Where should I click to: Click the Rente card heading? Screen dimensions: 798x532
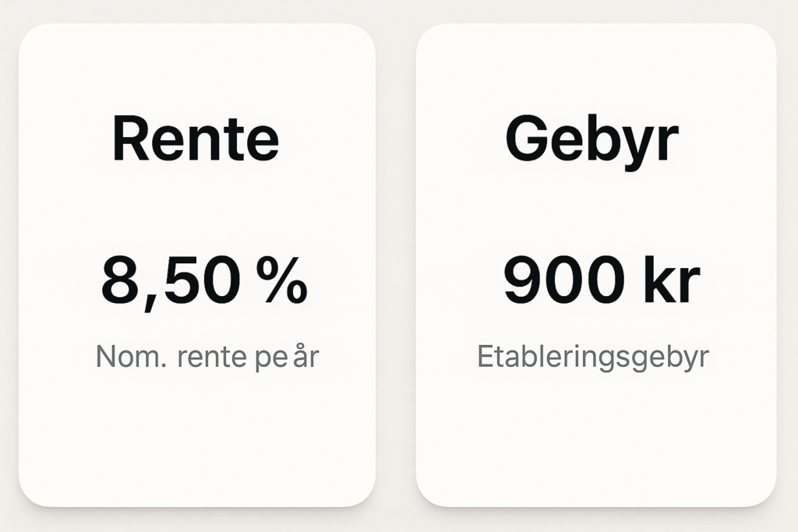pos(196,139)
